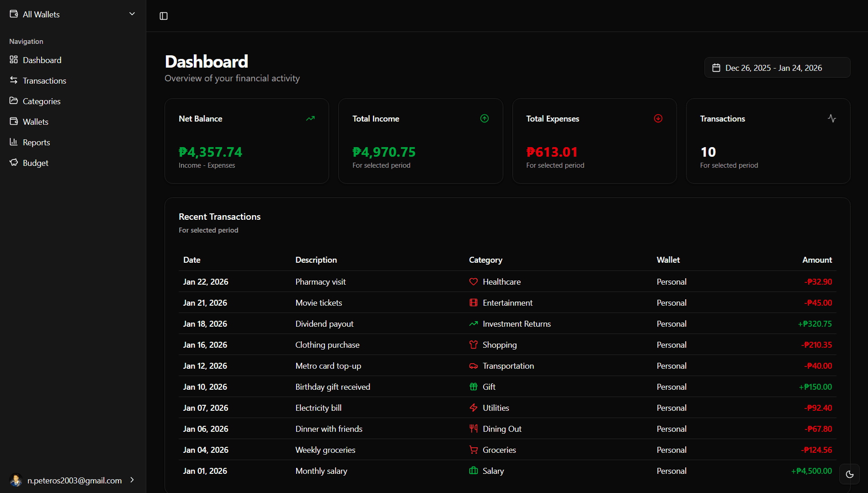Viewport: 868px width, 493px height.
Task: Click the user avatar picture
Action: tap(16, 480)
